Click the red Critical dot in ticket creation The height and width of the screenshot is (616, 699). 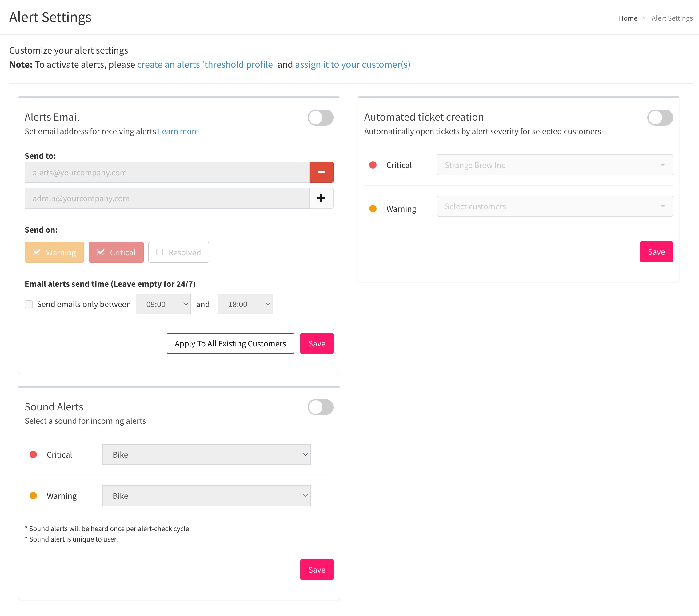tap(373, 165)
